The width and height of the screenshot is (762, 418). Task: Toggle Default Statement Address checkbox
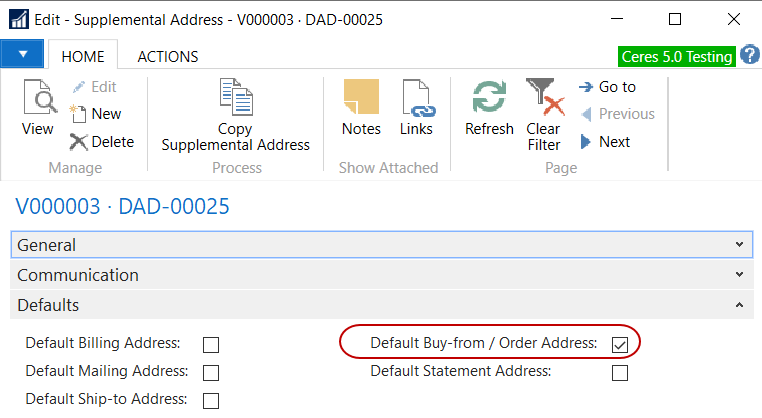pyautogui.click(x=620, y=373)
